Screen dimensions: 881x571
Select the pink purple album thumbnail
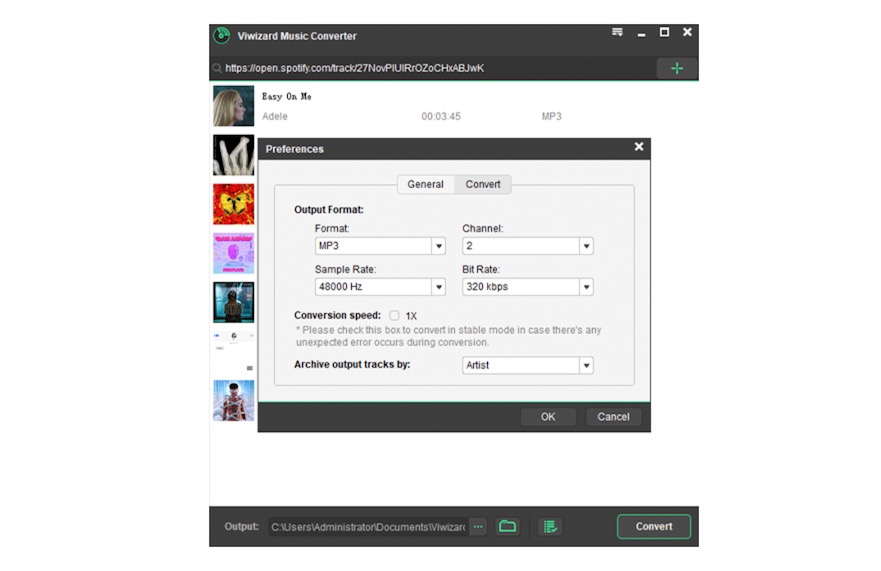(234, 253)
